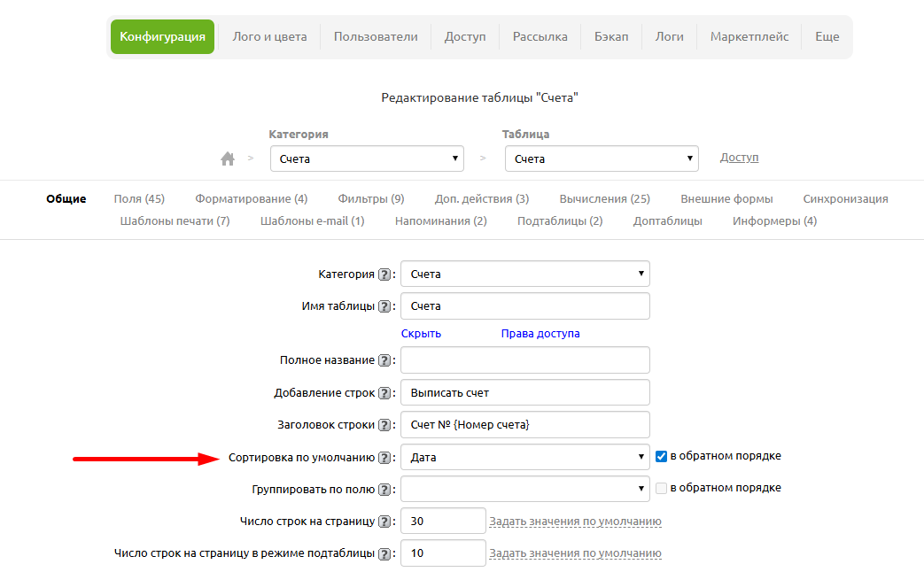
Task: Click help icon next to Категория label
Action: click(384, 274)
